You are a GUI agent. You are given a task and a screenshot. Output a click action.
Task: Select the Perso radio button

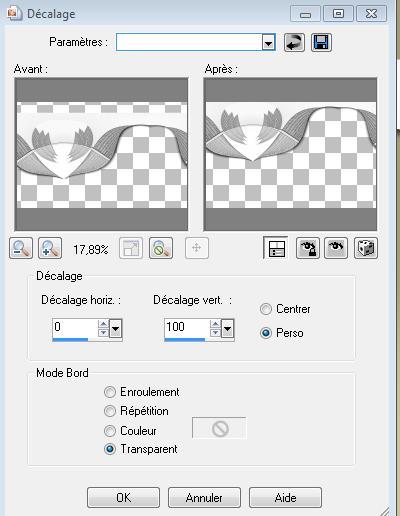(266, 333)
